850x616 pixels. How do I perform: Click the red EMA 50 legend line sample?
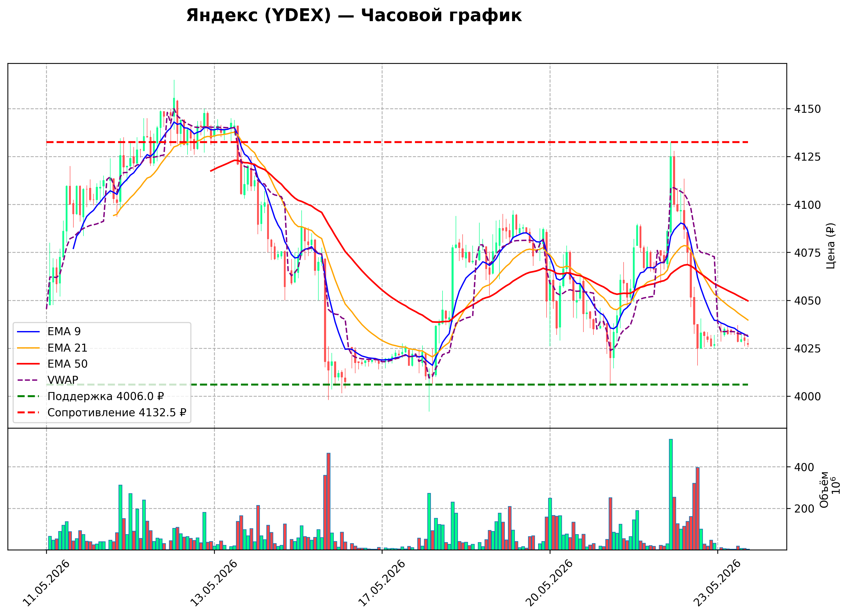coord(29,364)
